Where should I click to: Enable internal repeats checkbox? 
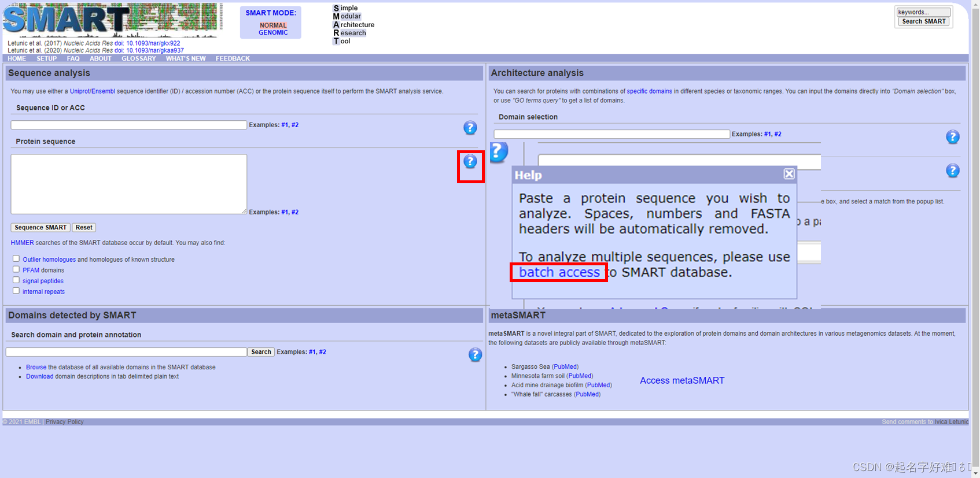point(16,291)
